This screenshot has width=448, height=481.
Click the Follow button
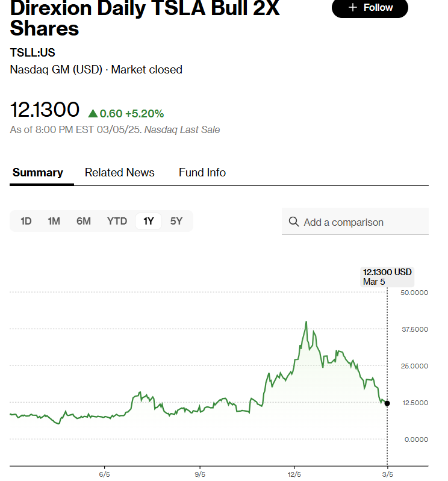370,8
